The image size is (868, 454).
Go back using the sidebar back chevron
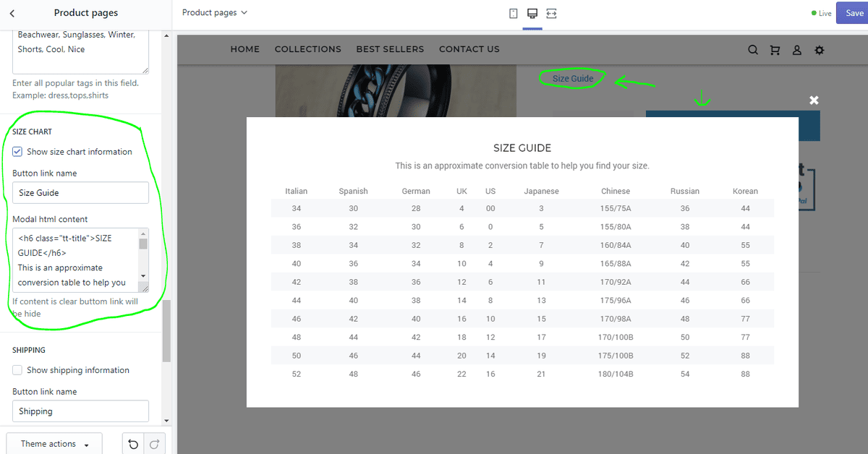pyautogui.click(x=12, y=13)
